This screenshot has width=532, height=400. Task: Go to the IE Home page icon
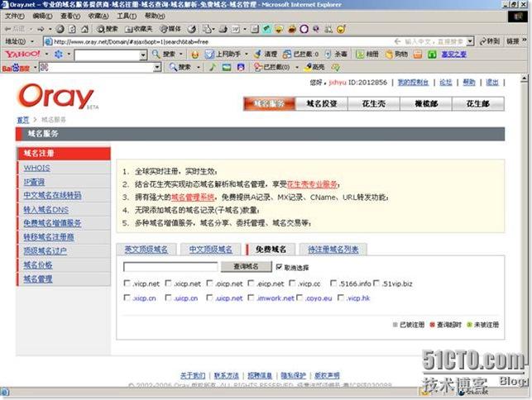84,29
